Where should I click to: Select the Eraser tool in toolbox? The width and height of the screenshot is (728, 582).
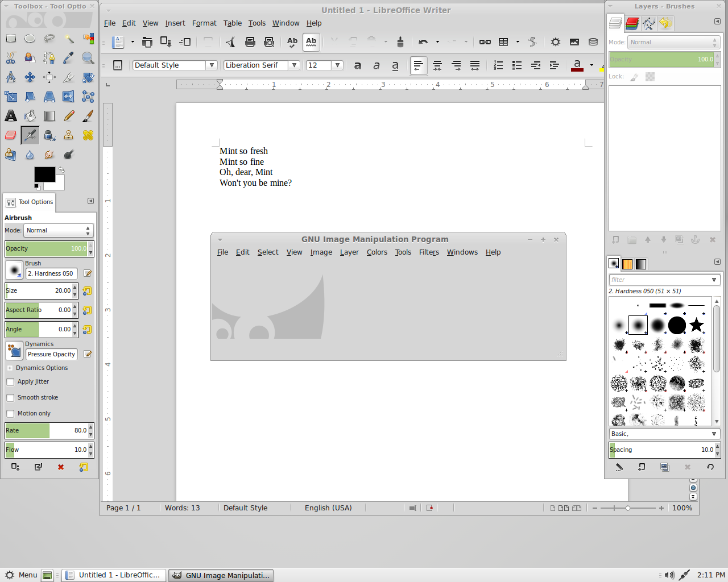11,135
